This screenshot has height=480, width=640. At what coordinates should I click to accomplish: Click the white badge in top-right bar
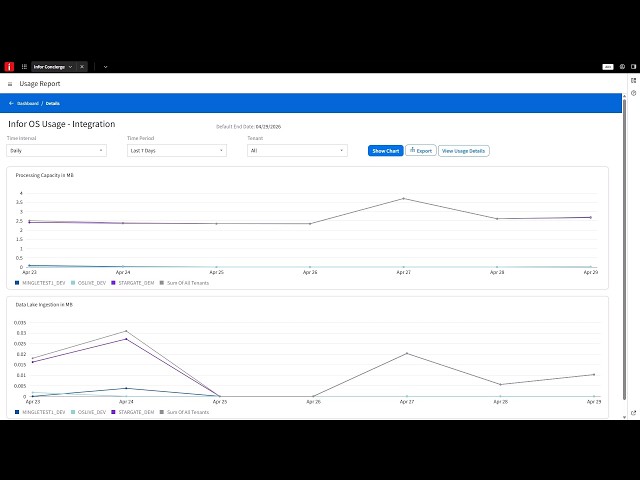click(608, 67)
